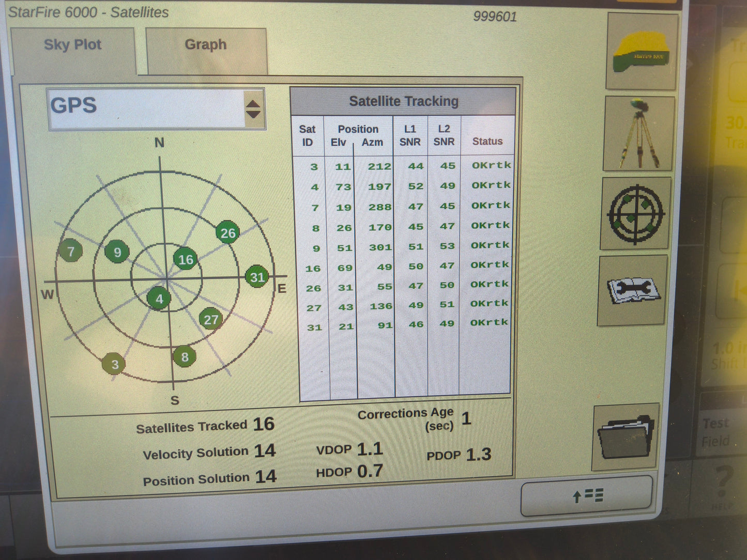Screen dimensions: 747x560
Task: Select satellite 31 near the East axis
Action: [257, 278]
